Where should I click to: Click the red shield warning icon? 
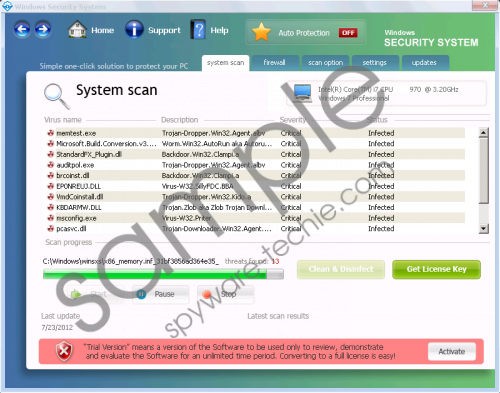coord(64,351)
